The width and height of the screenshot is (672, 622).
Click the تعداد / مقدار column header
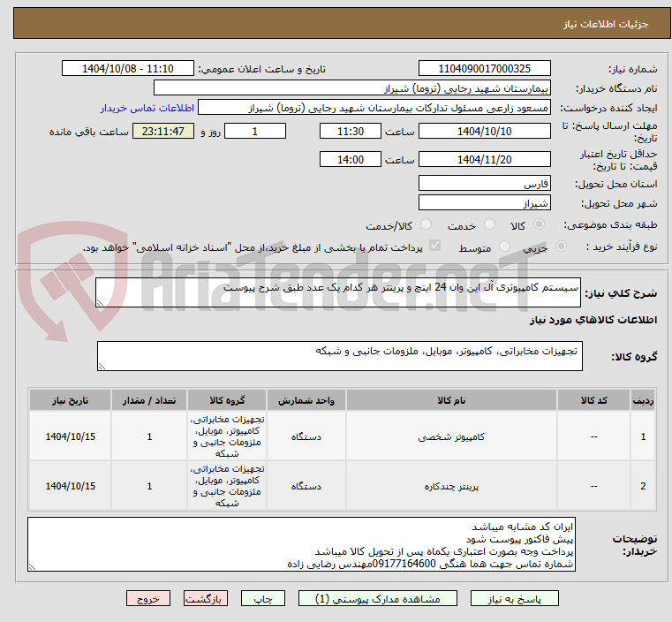(149, 400)
